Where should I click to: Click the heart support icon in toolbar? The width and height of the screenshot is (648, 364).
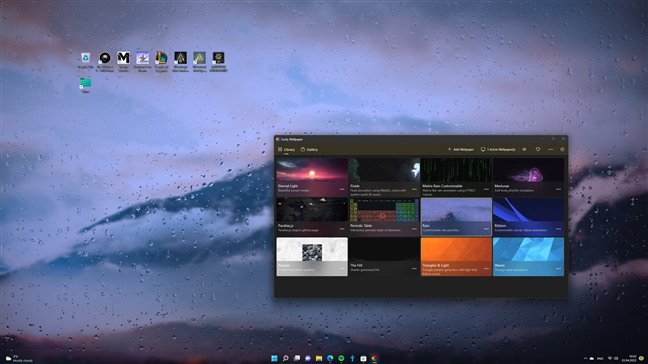[538, 150]
